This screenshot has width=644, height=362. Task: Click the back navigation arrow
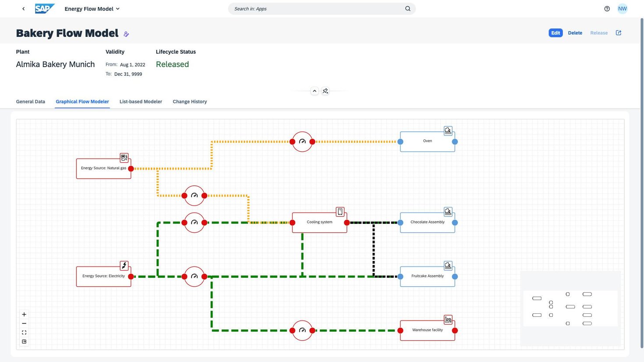click(23, 8)
